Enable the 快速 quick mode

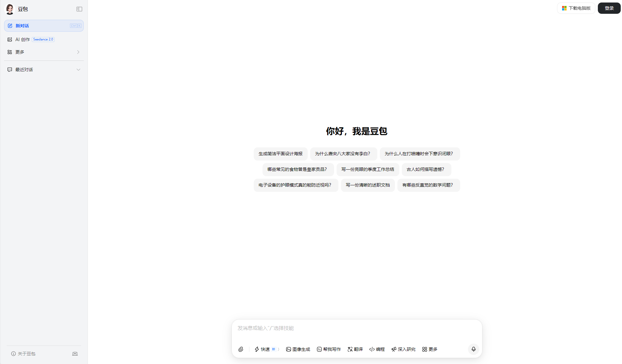(x=264, y=349)
